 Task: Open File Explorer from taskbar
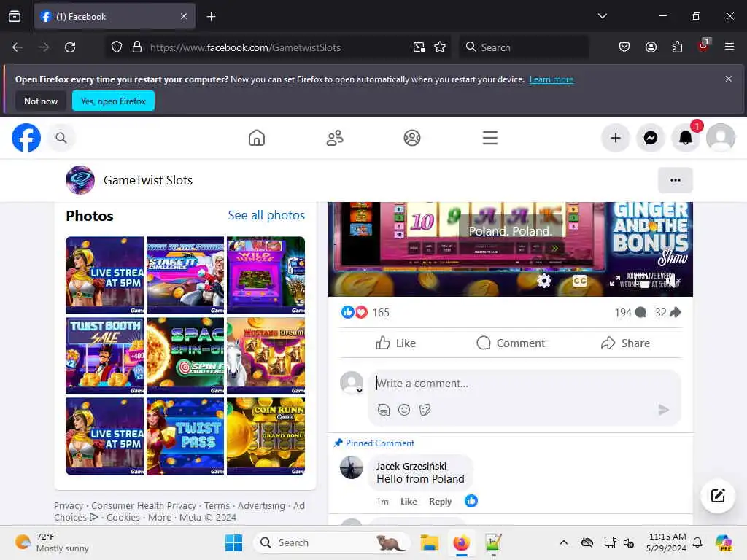[429, 542]
